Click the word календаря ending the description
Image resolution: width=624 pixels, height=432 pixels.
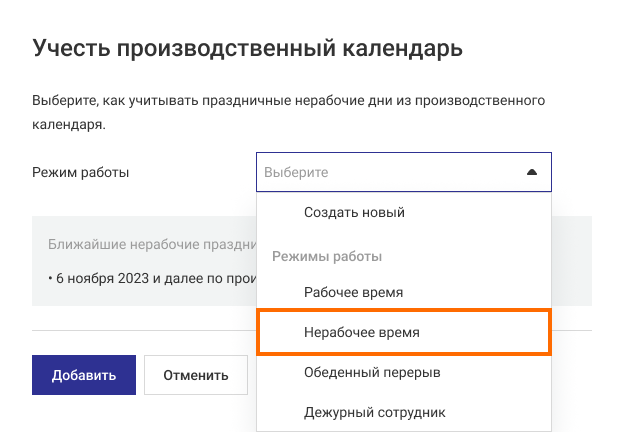click(x=67, y=125)
